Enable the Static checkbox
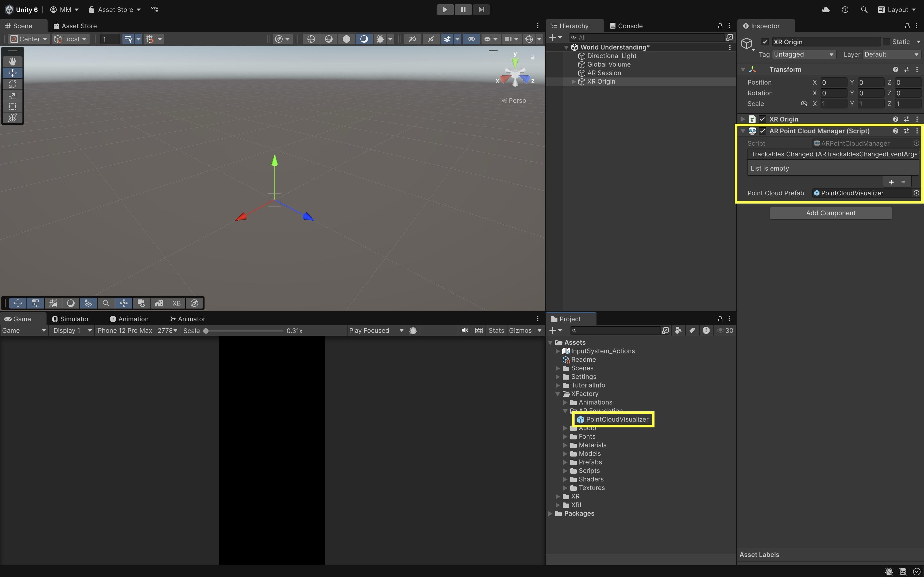 coord(887,42)
